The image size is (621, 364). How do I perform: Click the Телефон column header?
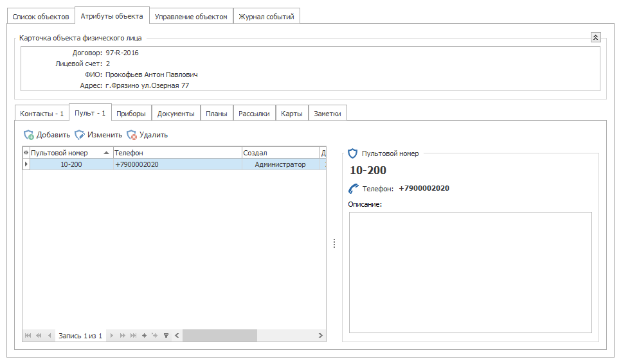coord(177,153)
